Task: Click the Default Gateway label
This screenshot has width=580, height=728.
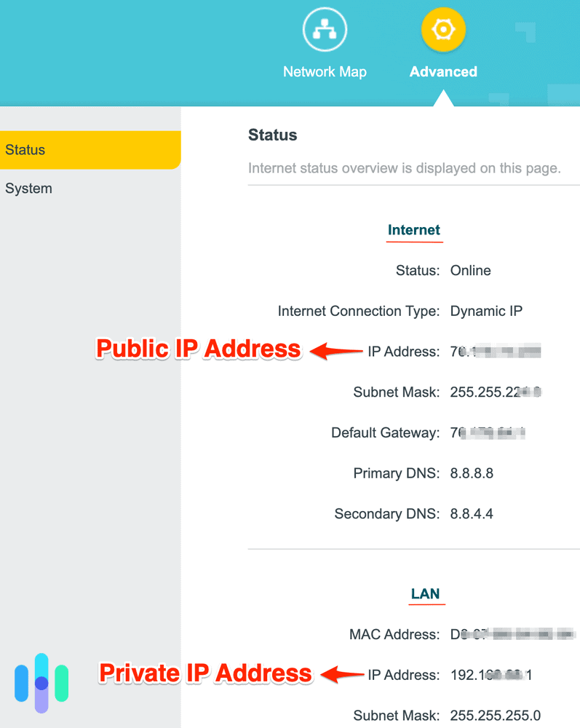Action: (385, 432)
